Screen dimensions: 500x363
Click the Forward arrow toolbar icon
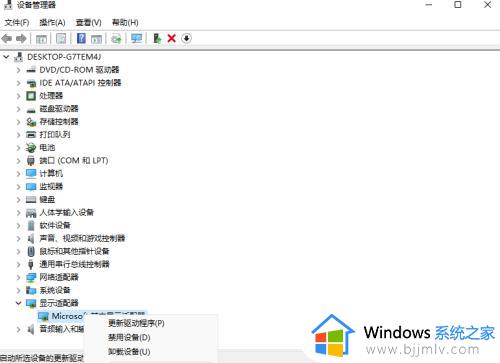point(21,39)
